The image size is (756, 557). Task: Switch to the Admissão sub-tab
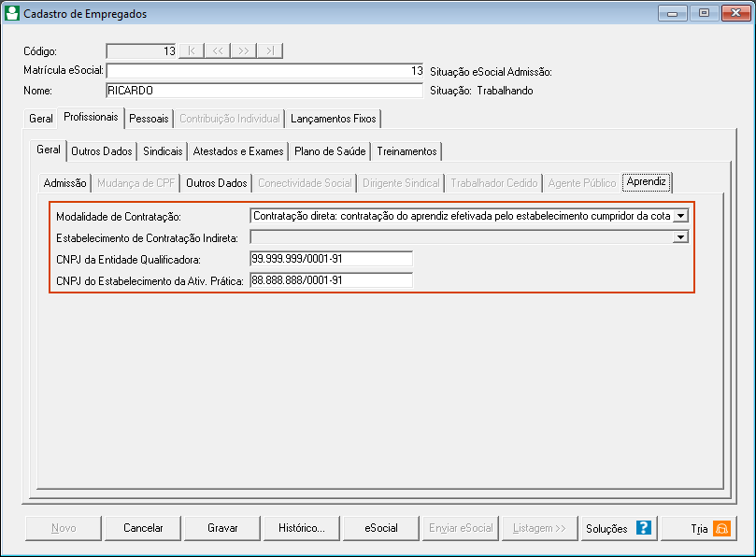click(x=64, y=183)
